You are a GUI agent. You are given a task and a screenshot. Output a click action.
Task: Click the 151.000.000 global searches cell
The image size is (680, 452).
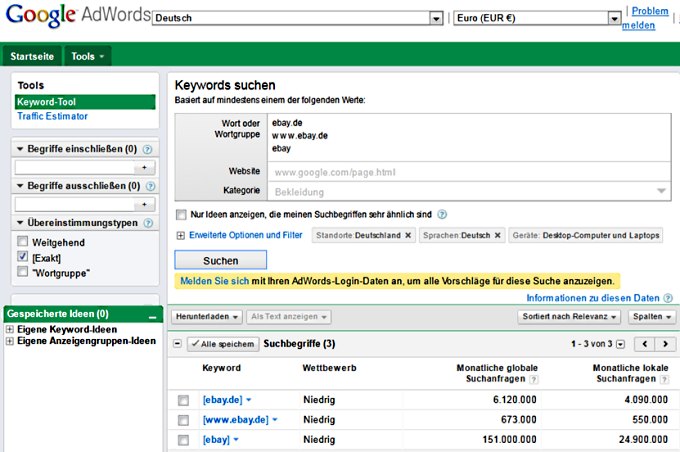509,440
